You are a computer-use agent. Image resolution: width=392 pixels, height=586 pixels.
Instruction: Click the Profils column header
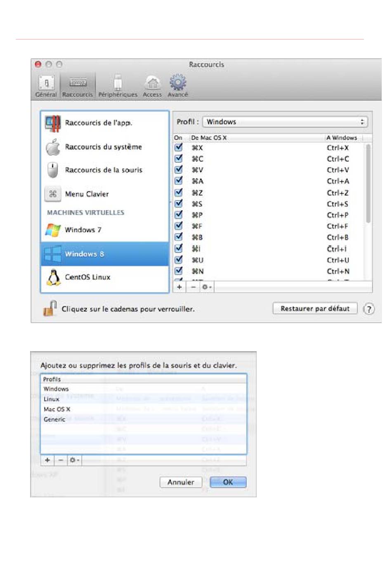click(x=143, y=379)
